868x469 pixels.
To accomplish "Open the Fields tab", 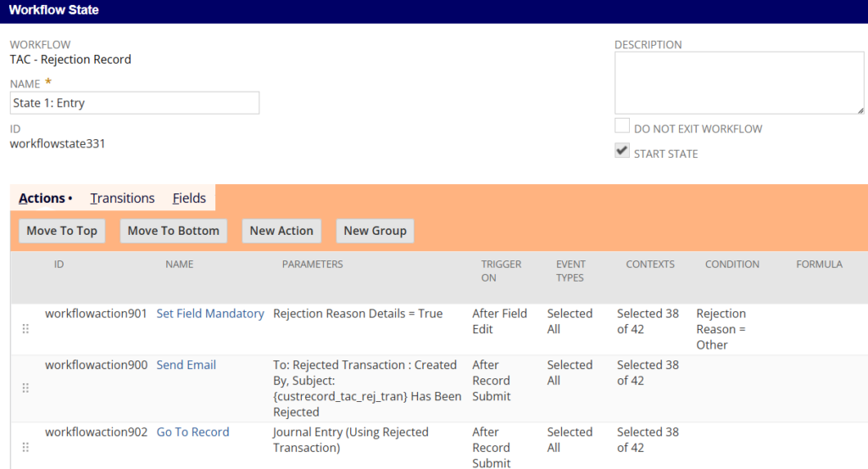I will click(x=189, y=198).
